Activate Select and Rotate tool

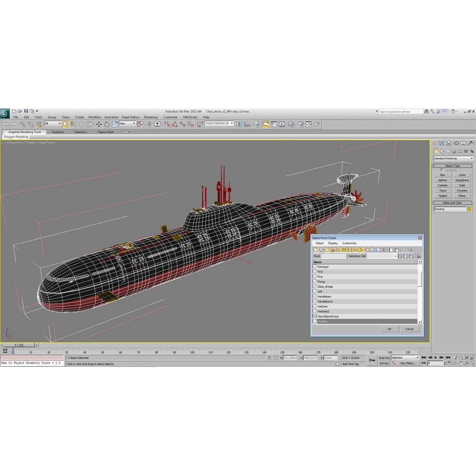coord(107,124)
